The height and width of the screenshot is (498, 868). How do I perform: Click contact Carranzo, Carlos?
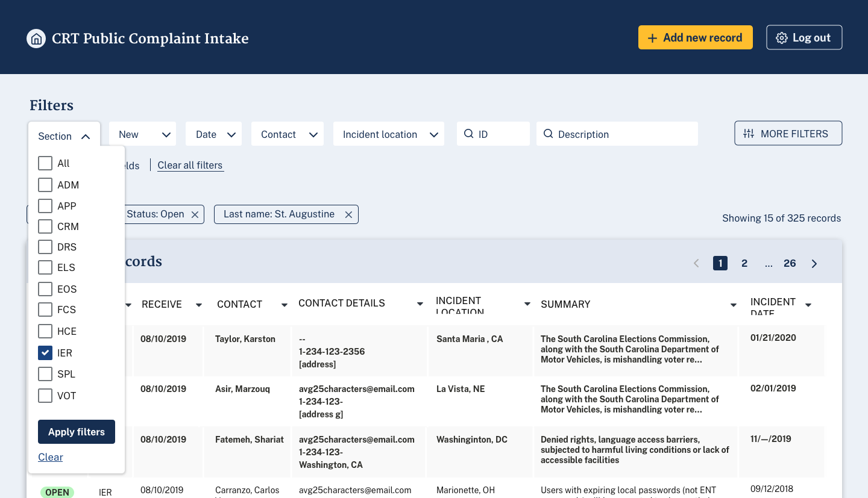247,490
